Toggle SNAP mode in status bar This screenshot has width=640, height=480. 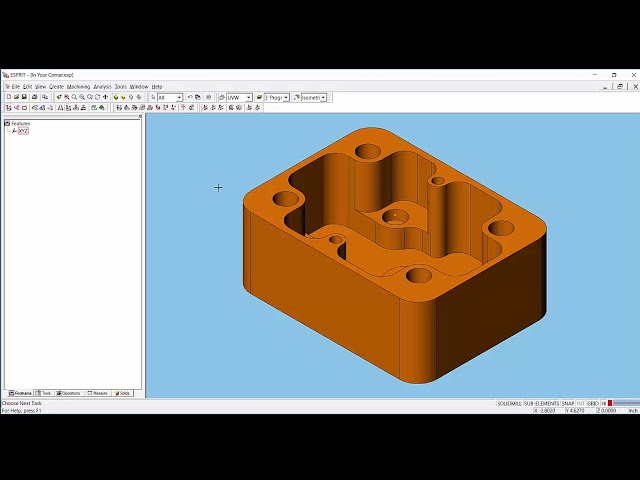click(568, 403)
